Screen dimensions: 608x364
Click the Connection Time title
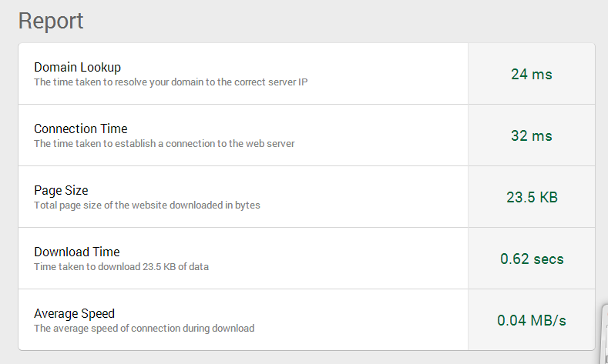click(81, 129)
